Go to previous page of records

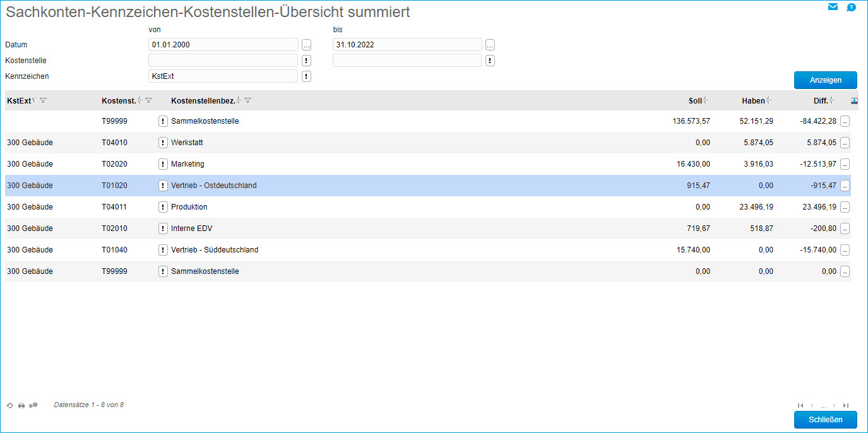pyautogui.click(x=812, y=405)
